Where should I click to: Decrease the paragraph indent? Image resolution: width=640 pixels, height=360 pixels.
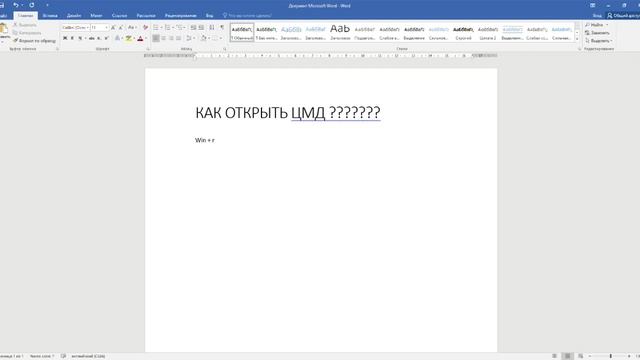(193, 27)
